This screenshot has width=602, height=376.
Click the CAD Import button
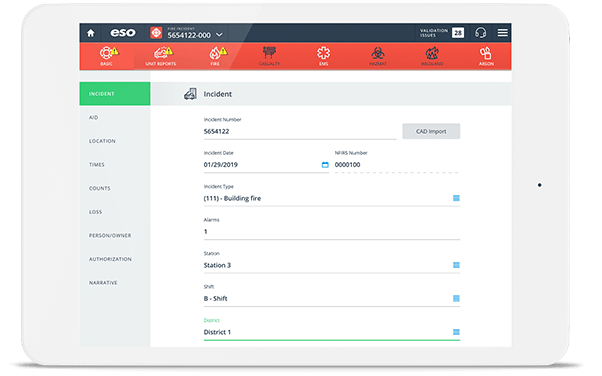click(x=431, y=131)
